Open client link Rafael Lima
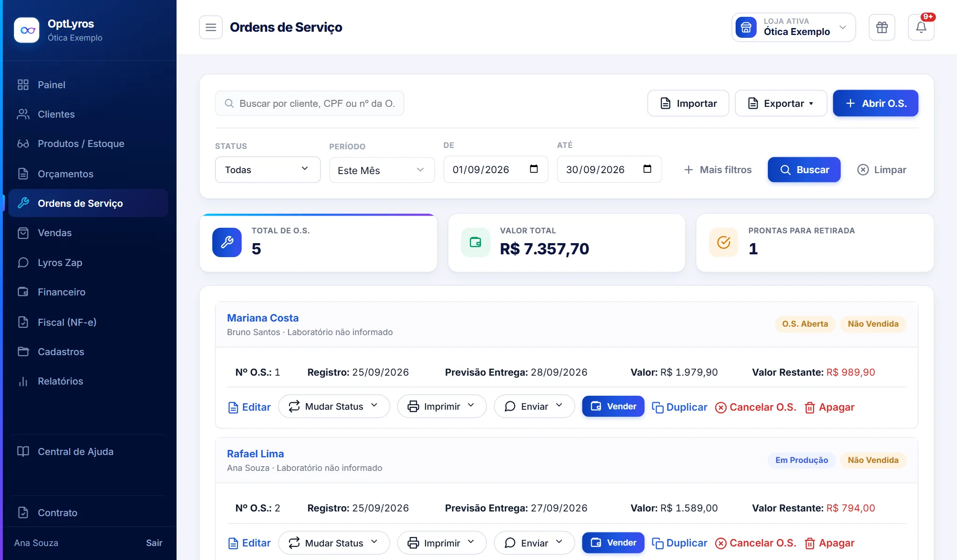The height and width of the screenshot is (560, 957). pos(255,454)
